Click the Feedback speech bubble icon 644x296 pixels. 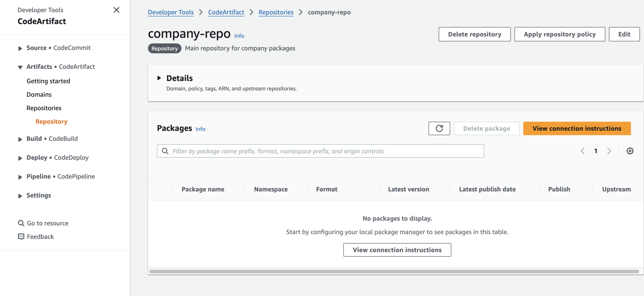21,236
